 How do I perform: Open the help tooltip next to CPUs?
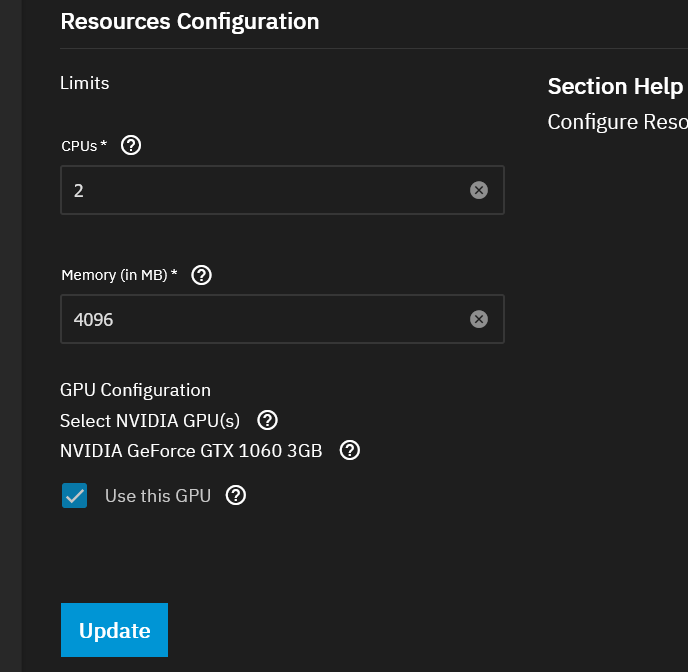[130, 145]
